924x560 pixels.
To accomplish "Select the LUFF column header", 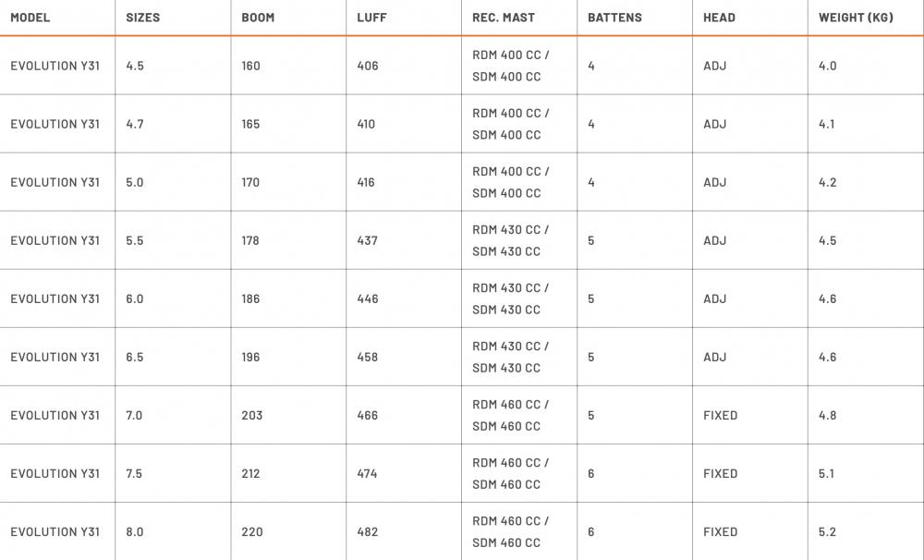I will click(x=371, y=18).
